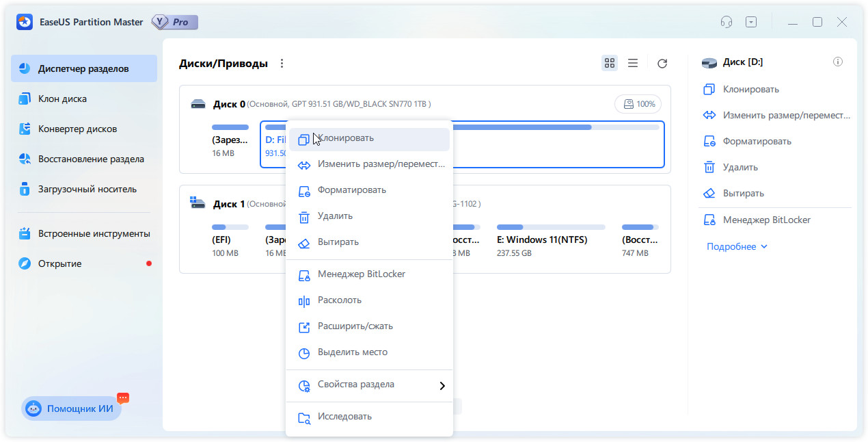Open Partition Recovery in the sidebar
This screenshot has height=442, width=868.
[x=90, y=159]
